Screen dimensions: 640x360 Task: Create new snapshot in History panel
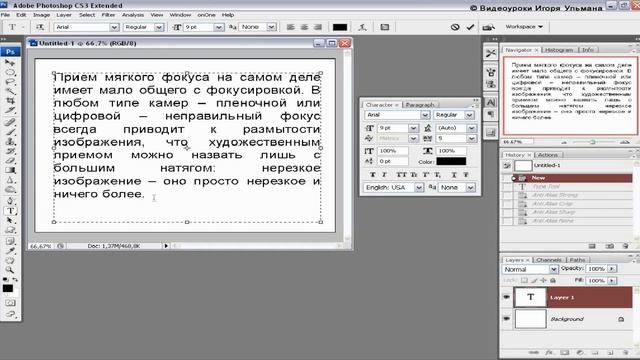[609, 246]
